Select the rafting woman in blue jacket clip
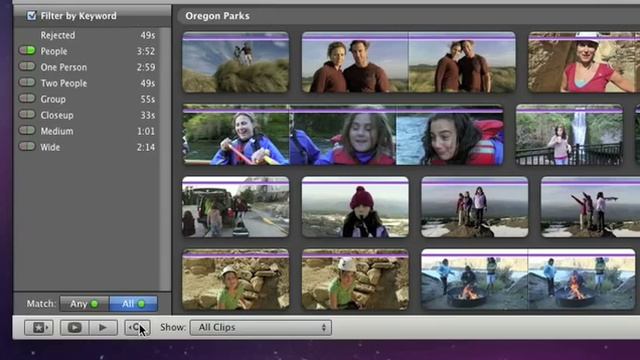Image resolution: width=640 pixels, height=360 pixels. [x=343, y=135]
